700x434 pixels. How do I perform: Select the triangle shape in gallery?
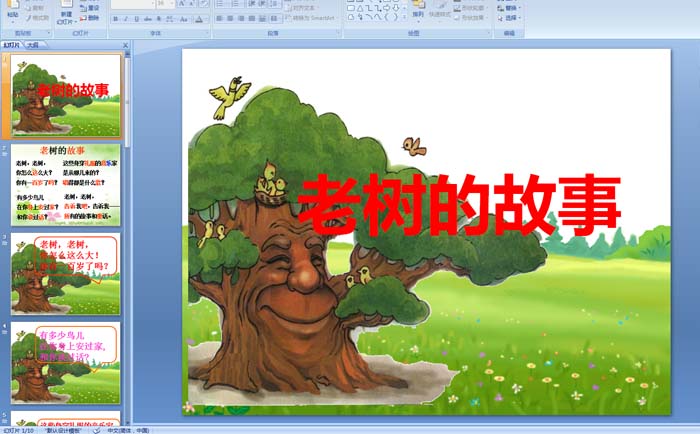[359, 8]
